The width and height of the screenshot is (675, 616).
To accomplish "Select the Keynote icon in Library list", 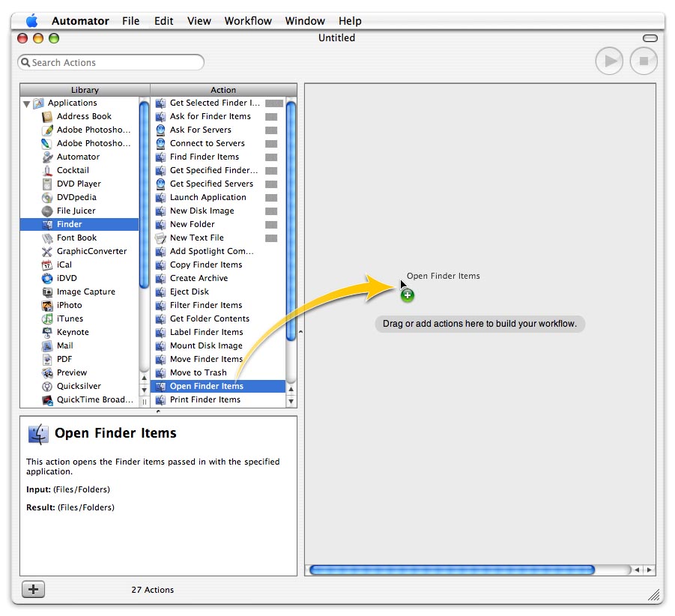I will coord(47,332).
